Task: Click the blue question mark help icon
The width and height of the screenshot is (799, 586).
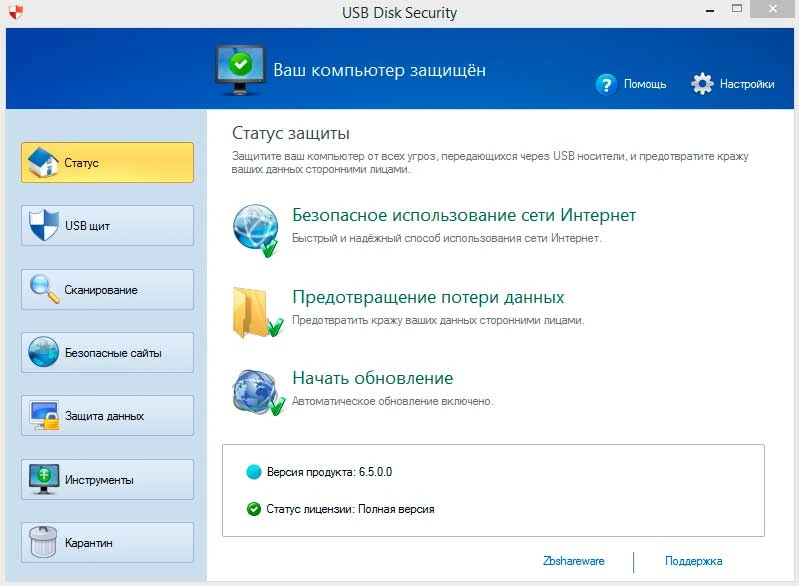Action: (606, 84)
